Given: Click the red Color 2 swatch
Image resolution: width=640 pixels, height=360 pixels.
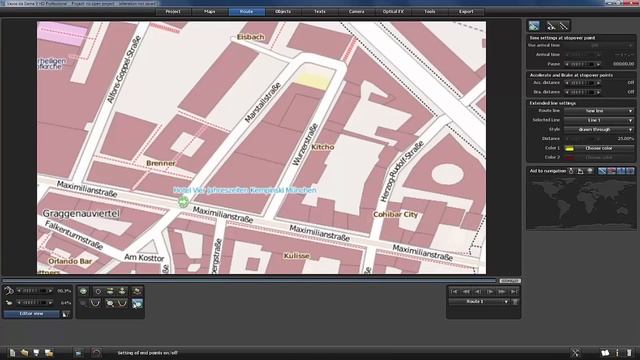Looking at the screenshot, I should (x=569, y=158).
